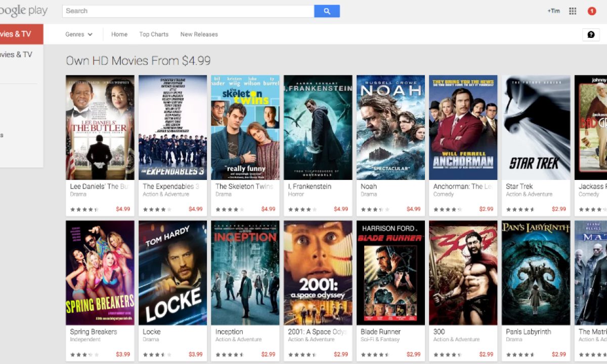Open The Skeleton Twins movie poster
607x364 pixels.
point(245,127)
